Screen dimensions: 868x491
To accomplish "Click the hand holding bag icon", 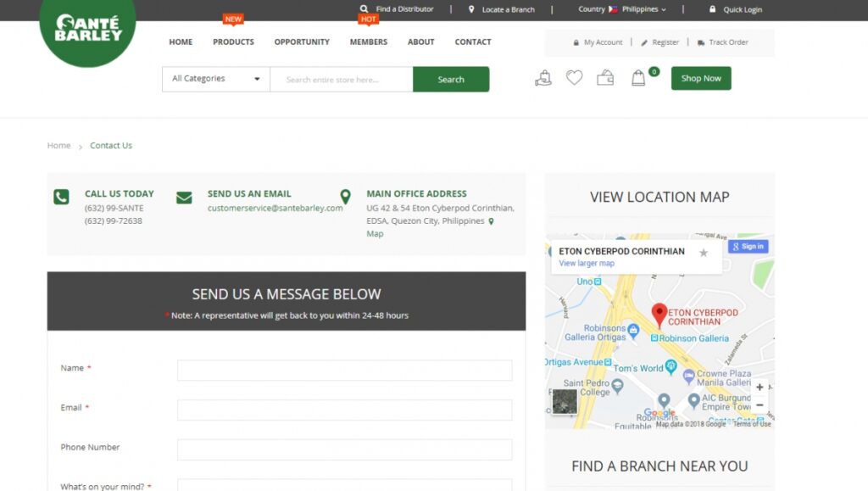I will click(543, 78).
